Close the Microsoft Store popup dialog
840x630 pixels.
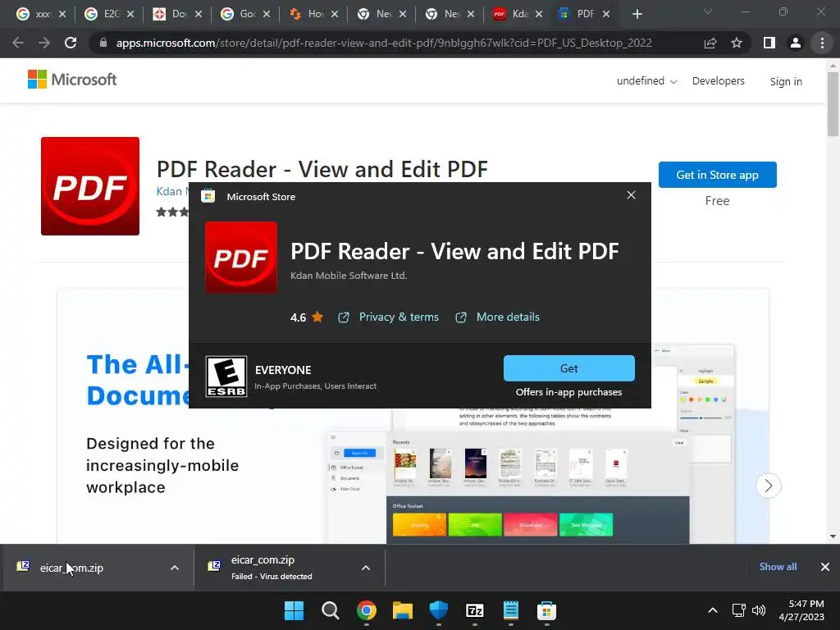[x=631, y=195]
